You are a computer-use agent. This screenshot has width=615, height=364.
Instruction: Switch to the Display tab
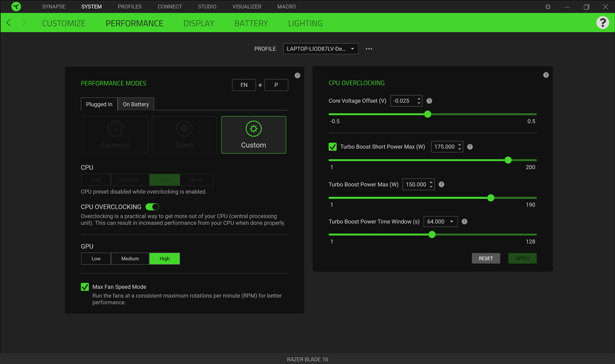coord(199,23)
